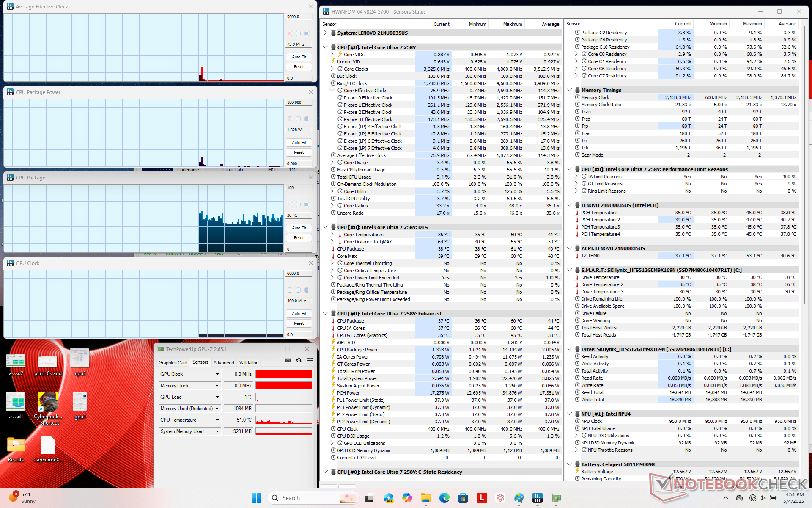Click Reset in GPU Clock graph window
The height and width of the screenshot is (508, 812).
coord(299,323)
